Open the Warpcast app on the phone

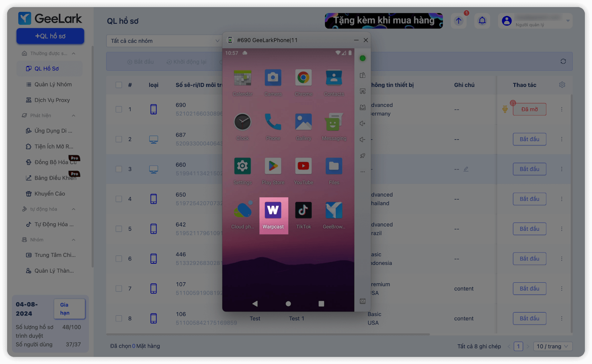[273, 215]
